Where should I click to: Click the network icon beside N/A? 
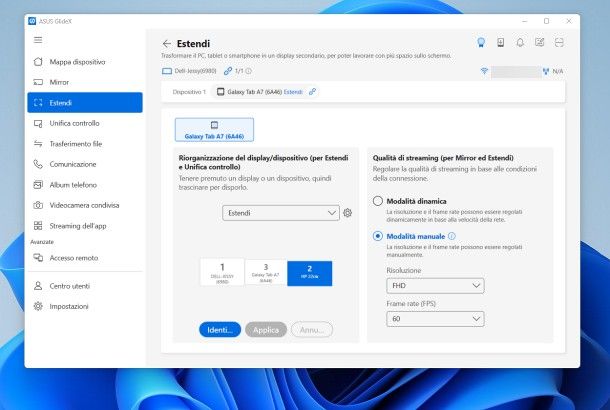(x=546, y=71)
